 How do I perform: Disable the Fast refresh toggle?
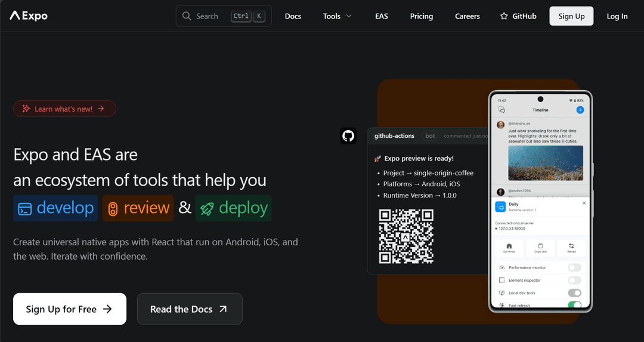pyautogui.click(x=574, y=305)
